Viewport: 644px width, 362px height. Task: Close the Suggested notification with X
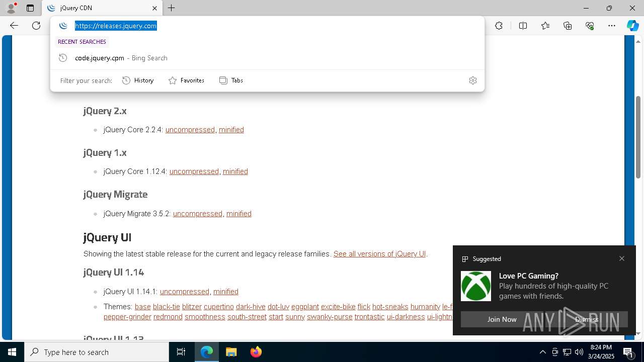pos(622,258)
